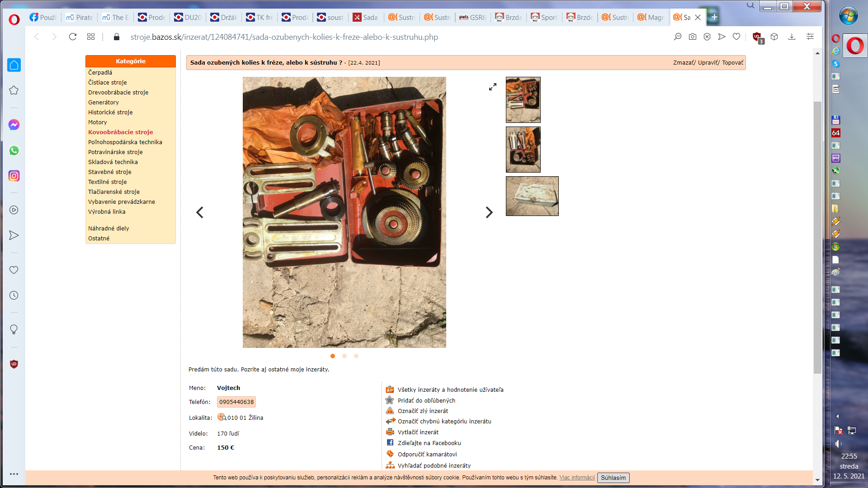Reload the current page

coord(73,37)
